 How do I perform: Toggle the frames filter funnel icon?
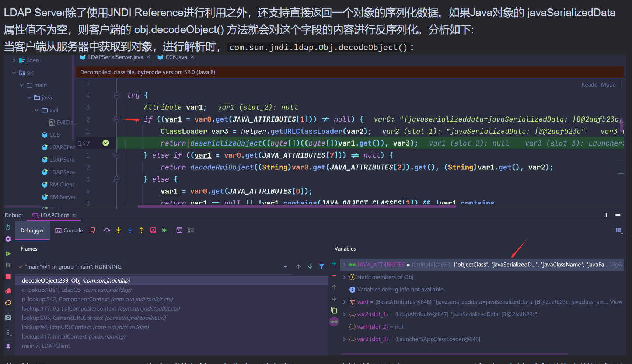click(x=322, y=266)
